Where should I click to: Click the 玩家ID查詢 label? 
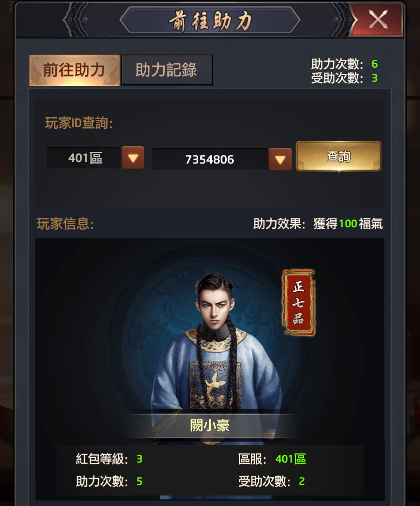[x=79, y=123]
